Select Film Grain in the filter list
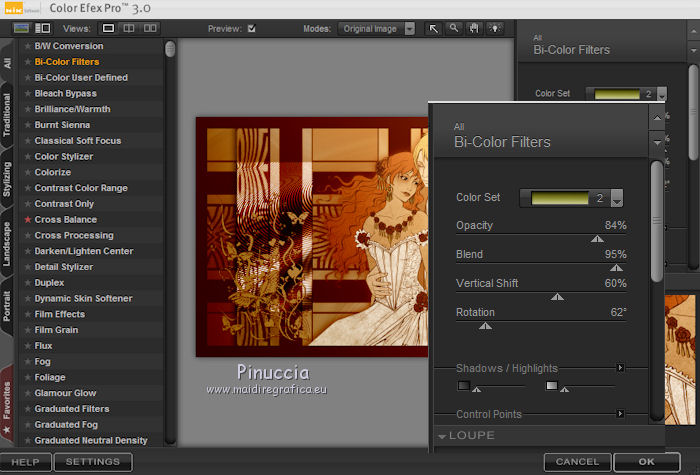 [x=56, y=330]
